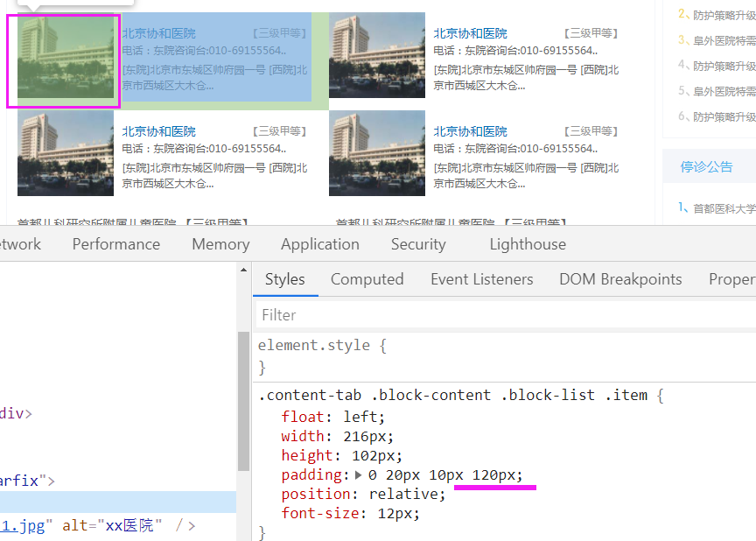
Task: Click the alt="xx医院" attribute in DOM
Action: point(112,525)
